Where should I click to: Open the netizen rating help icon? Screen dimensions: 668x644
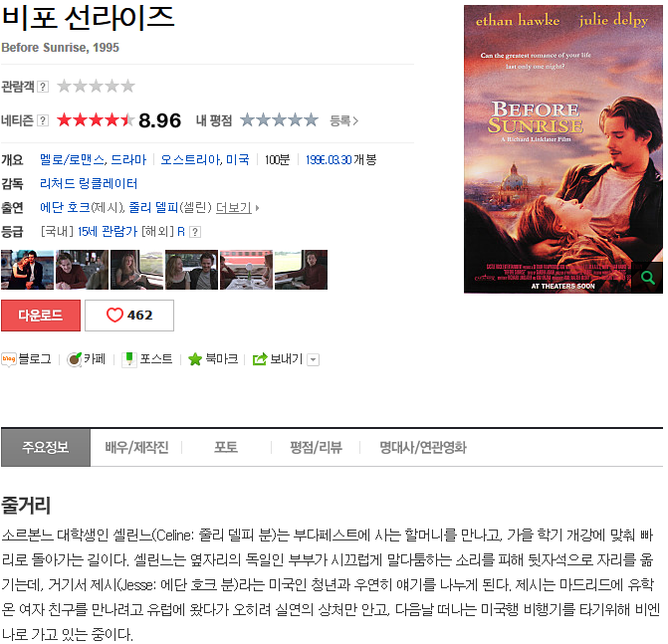coord(43,121)
